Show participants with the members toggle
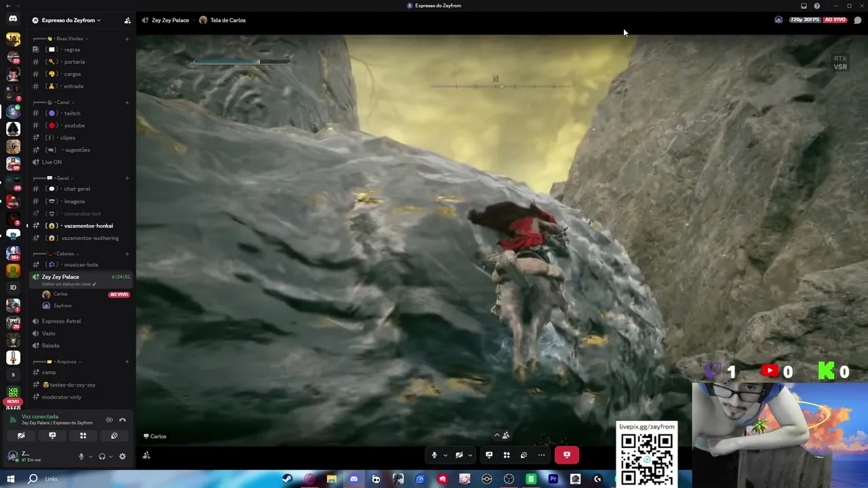The height and width of the screenshot is (488, 868). pyautogui.click(x=502, y=436)
